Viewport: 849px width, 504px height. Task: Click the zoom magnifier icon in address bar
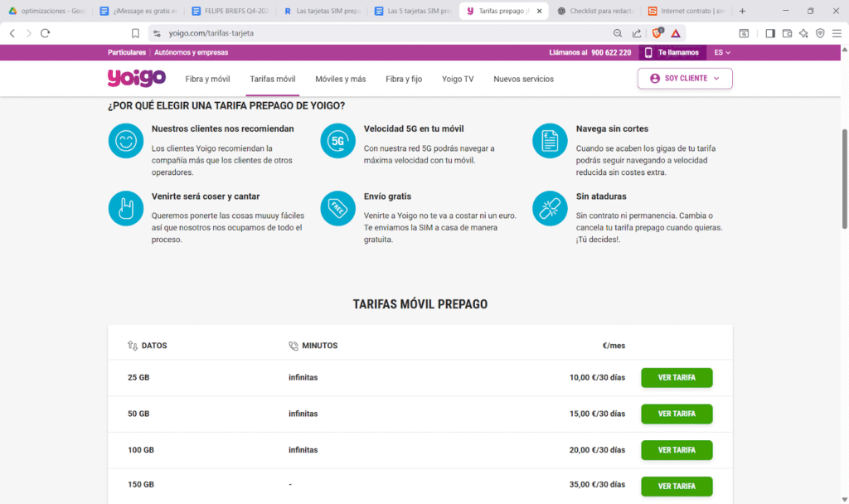pyautogui.click(x=617, y=33)
